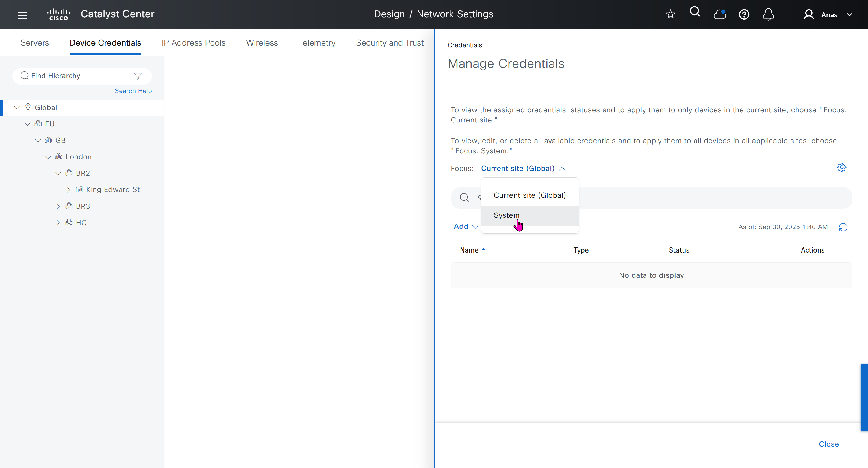Open the Telemetry tab
Image resolution: width=868 pixels, height=468 pixels.
(x=317, y=43)
